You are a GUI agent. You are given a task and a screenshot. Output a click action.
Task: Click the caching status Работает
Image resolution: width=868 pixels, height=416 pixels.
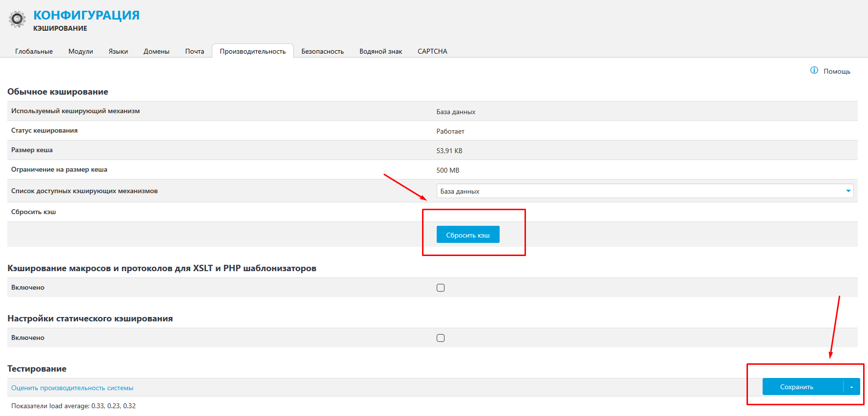click(x=450, y=131)
